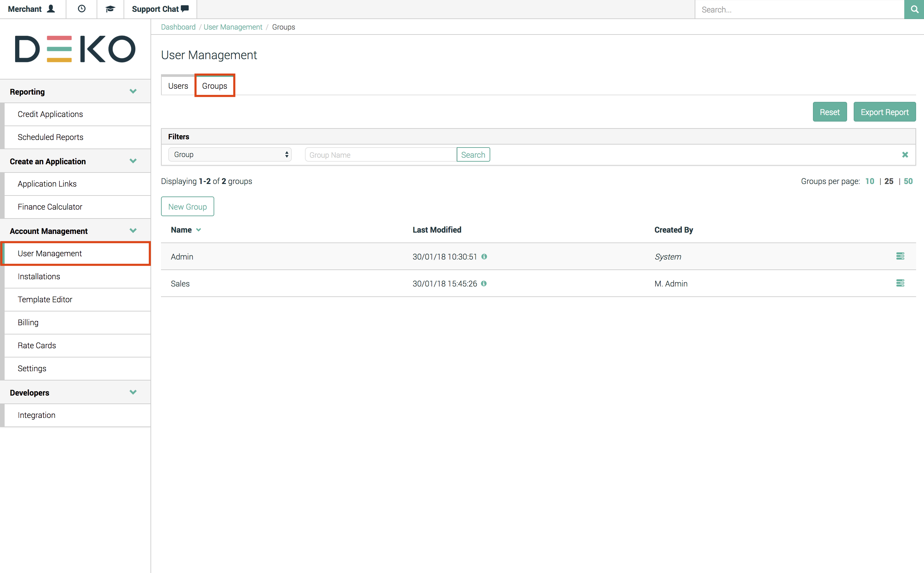Click the graduation cap icon in top bar
The height and width of the screenshot is (573, 924).
110,9
